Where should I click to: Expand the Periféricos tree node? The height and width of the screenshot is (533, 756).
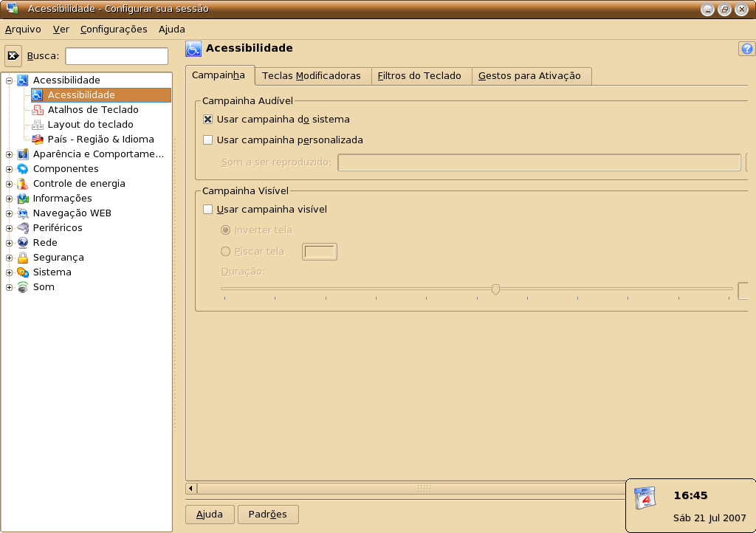pos(9,228)
